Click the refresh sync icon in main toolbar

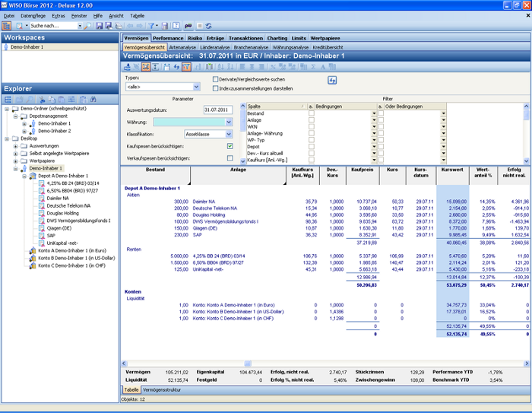click(x=209, y=26)
